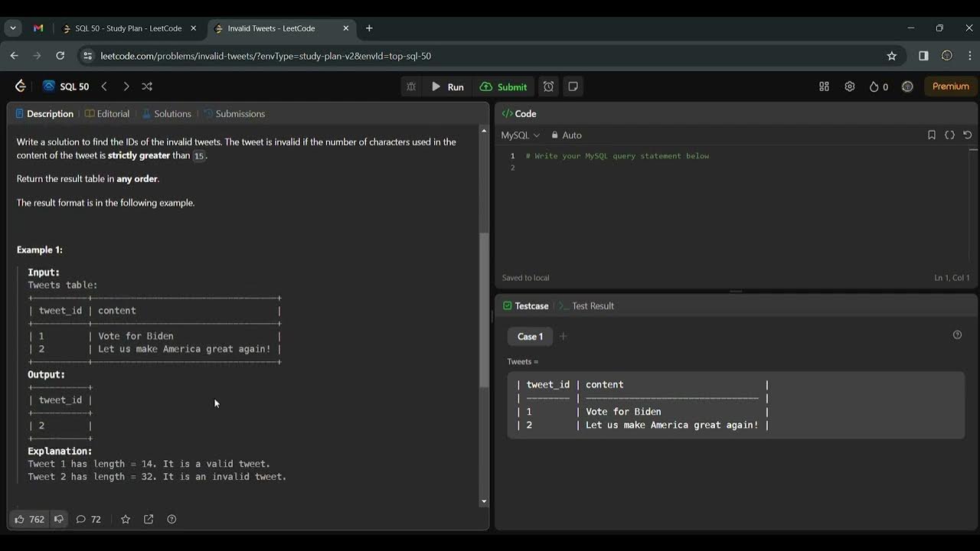
Task: Close the Invalid Tweets tab
Action: 345,28
